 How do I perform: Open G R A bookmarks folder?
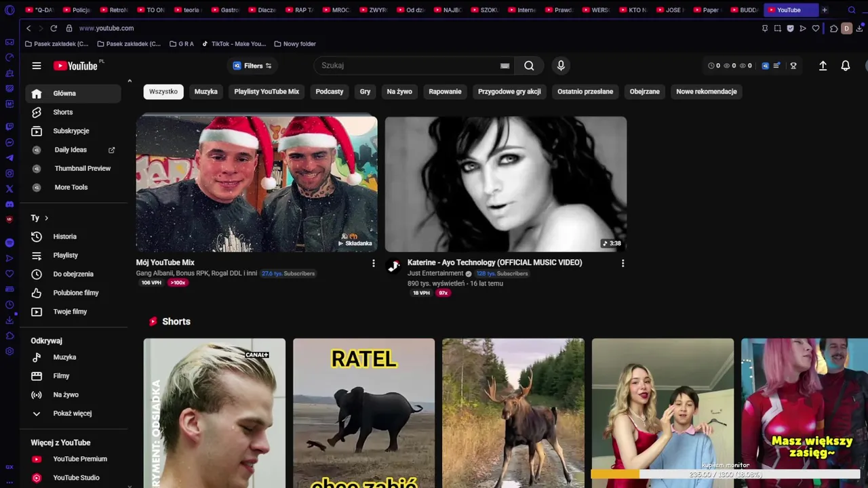pos(181,44)
